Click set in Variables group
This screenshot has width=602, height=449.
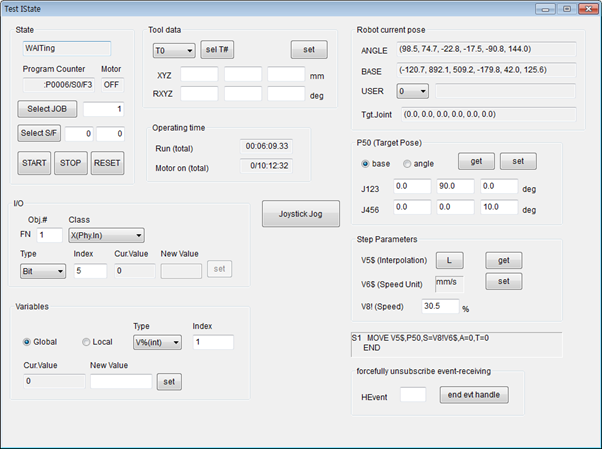tap(169, 382)
